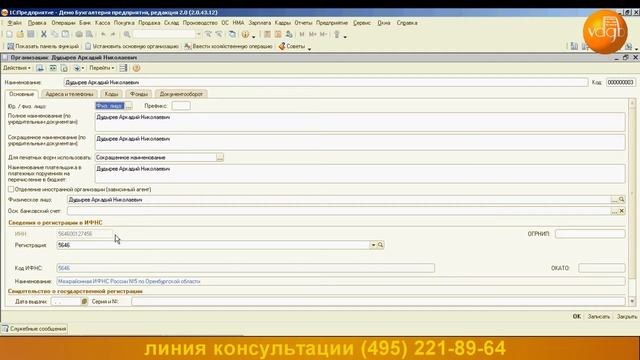The height and width of the screenshot is (360, 640).
Task: Click the OK button
Action: [577, 316]
